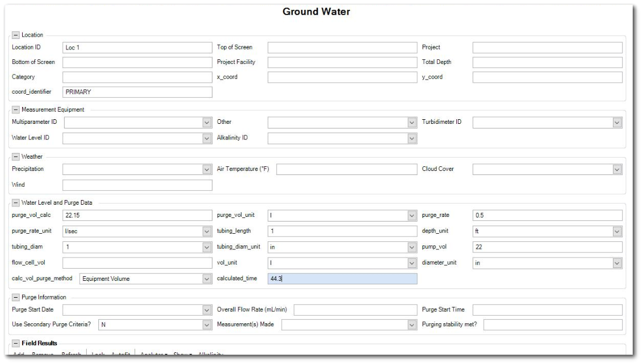
Task: Change purge_rate_unit dropdown showing l/sec
Action: tap(207, 231)
